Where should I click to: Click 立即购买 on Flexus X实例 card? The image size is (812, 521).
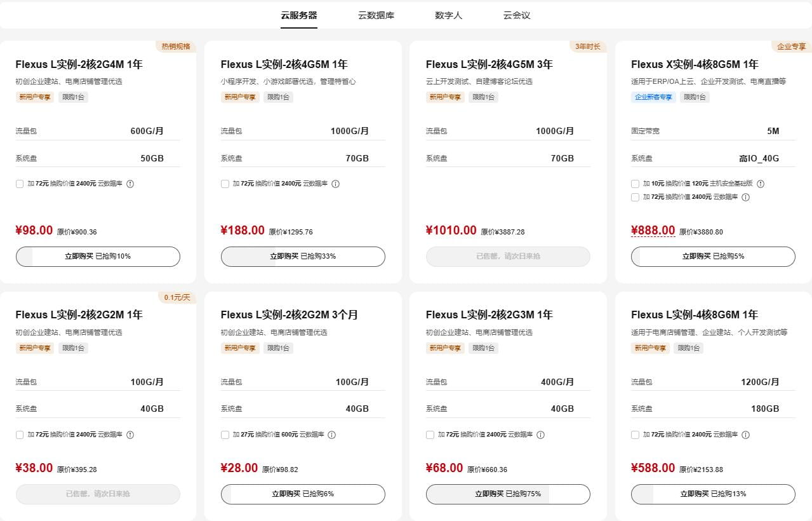tap(712, 257)
